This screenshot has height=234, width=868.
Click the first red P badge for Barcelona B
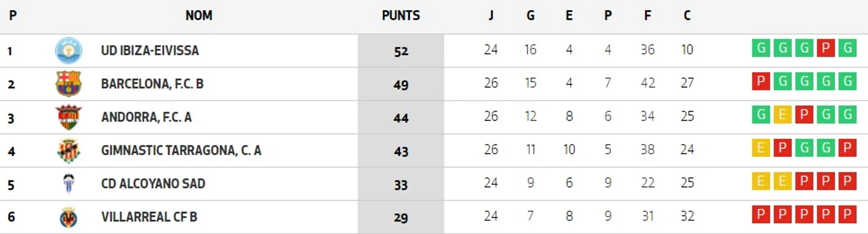coord(760,81)
